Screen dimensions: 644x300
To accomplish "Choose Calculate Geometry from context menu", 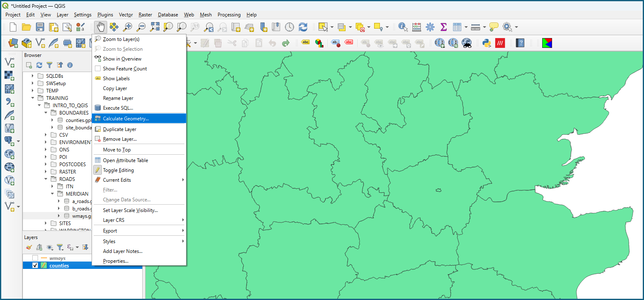I will pos(139,118).
